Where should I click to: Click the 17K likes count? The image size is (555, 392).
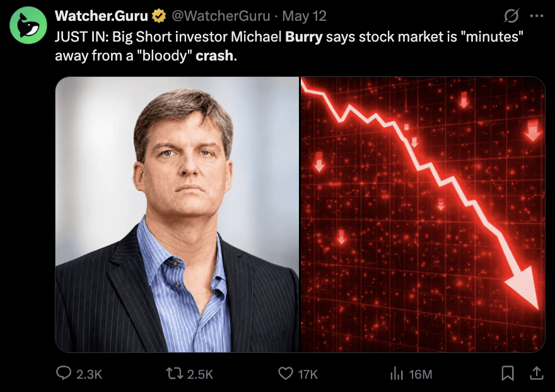(308, 374)
